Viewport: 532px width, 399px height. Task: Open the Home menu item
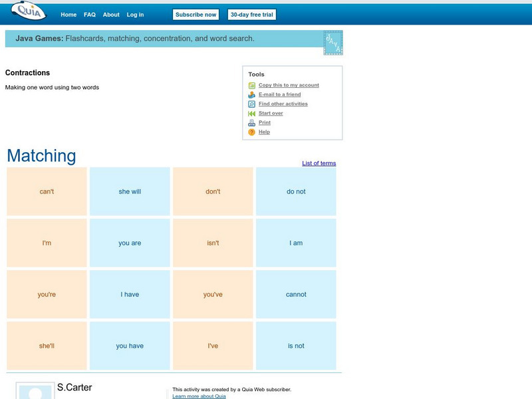coord(68,14)
